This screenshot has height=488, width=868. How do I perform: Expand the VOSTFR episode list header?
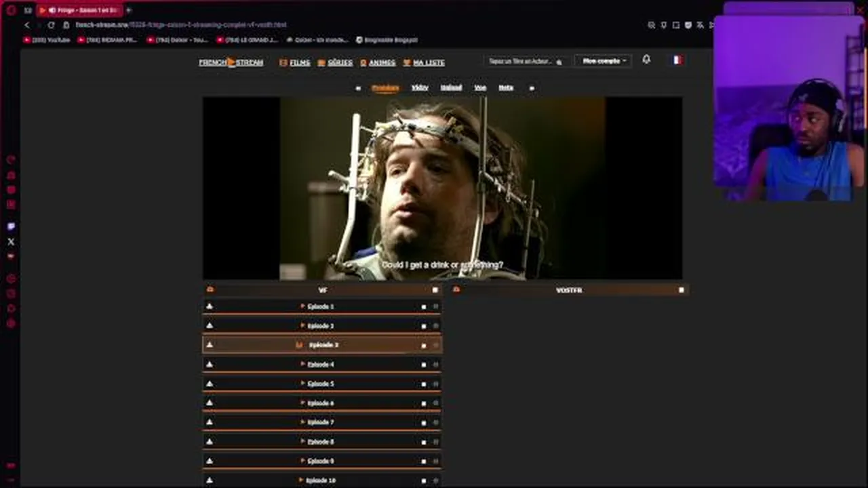tap(568, 290)
